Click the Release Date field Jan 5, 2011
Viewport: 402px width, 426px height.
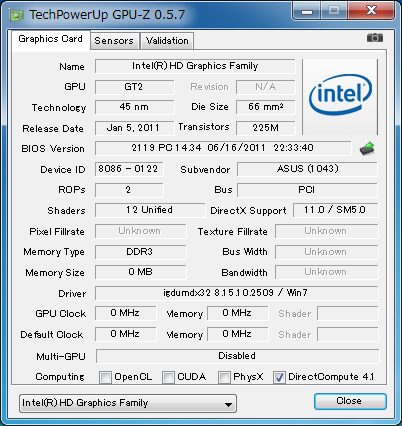pyautogui.click(x=134, y=128)
